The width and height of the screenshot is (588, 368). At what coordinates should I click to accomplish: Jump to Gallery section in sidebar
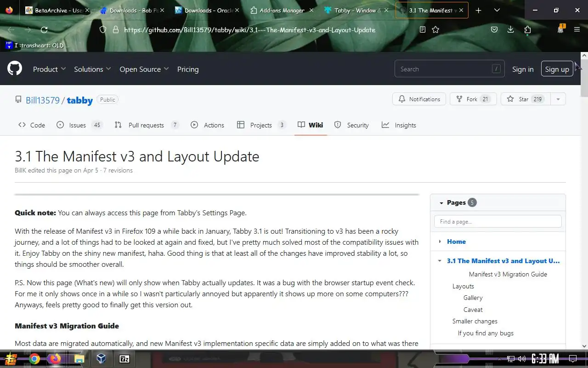[473, 298]
